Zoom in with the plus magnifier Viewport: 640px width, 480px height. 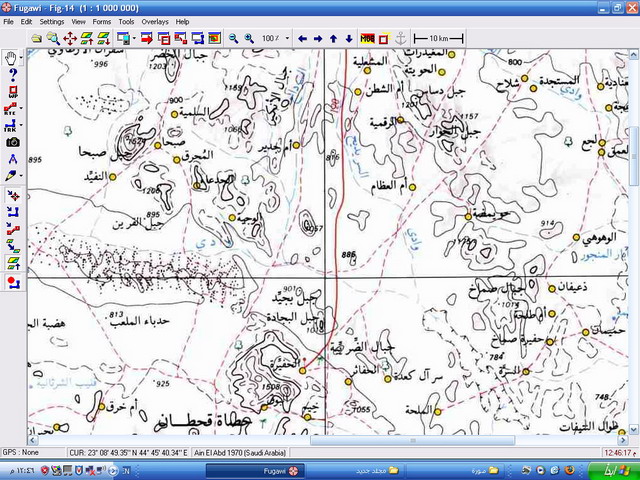pyautogui.click(x=249, y=39)
